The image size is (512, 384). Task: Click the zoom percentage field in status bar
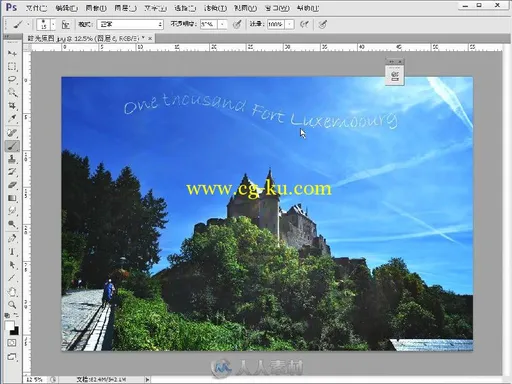tap(35, 379)
